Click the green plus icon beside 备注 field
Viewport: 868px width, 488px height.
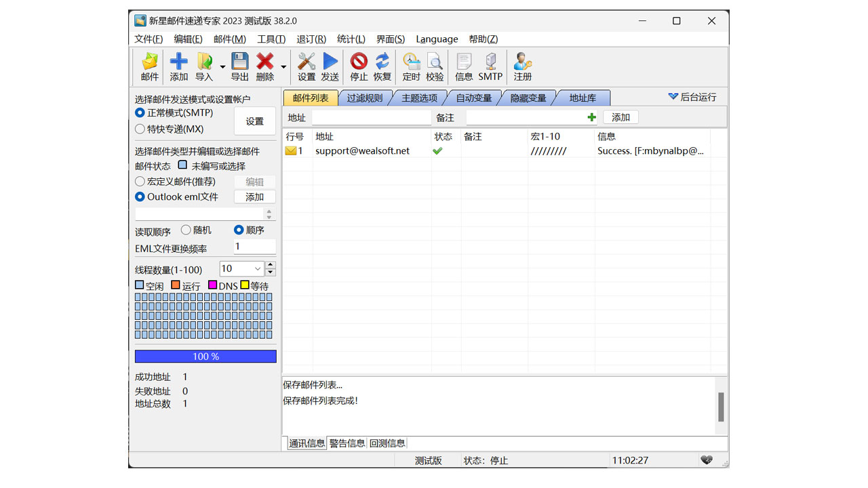(x=592, y=117)
